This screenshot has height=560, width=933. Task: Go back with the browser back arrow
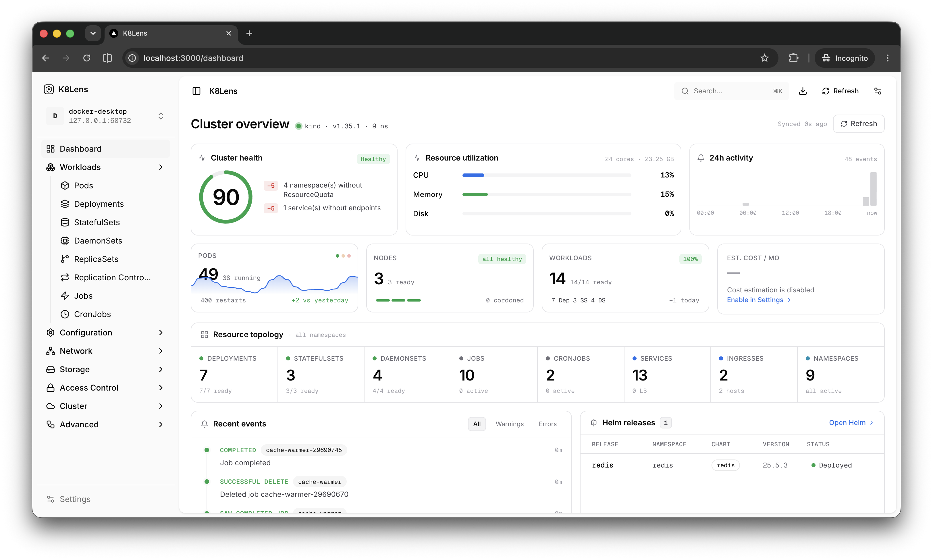[45, 58]
